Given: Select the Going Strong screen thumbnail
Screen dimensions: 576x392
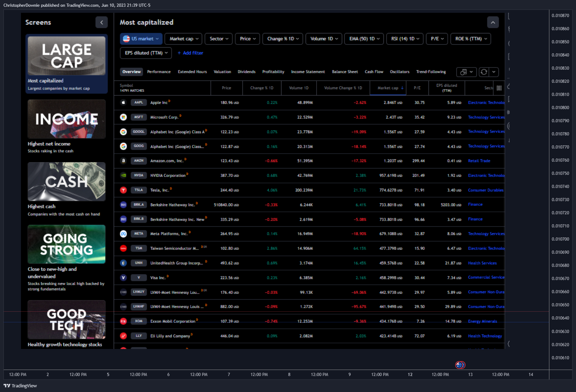Looking at the screenshot, I should tap(67, 244).
